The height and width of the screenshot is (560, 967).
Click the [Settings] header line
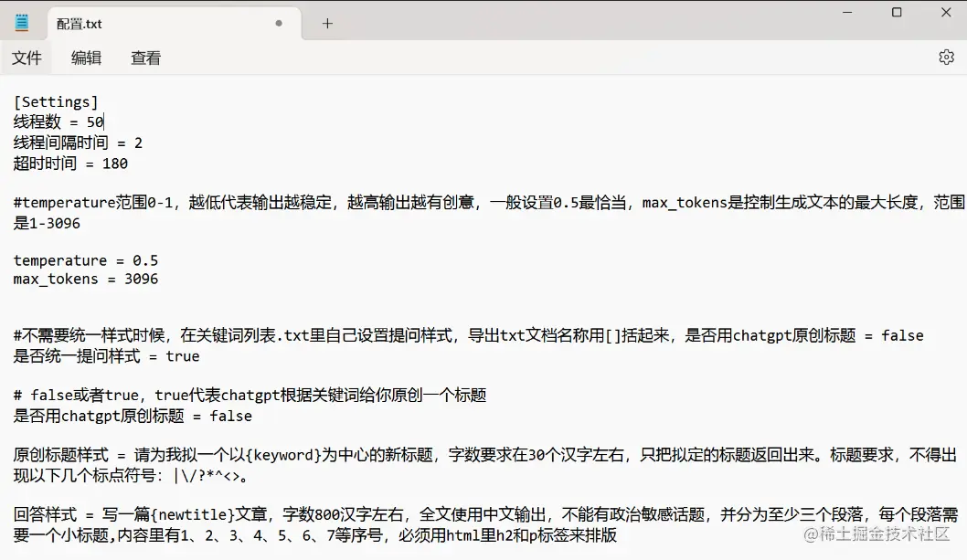coord(56,101)
